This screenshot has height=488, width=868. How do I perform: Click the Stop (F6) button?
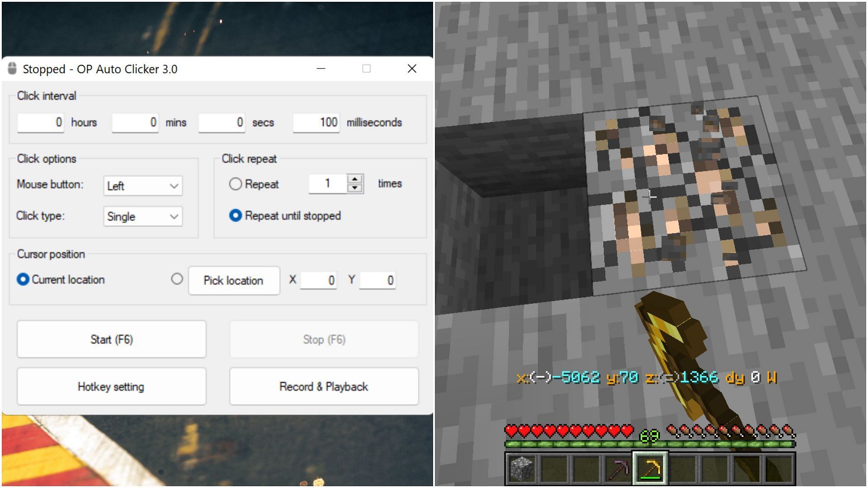323,340
